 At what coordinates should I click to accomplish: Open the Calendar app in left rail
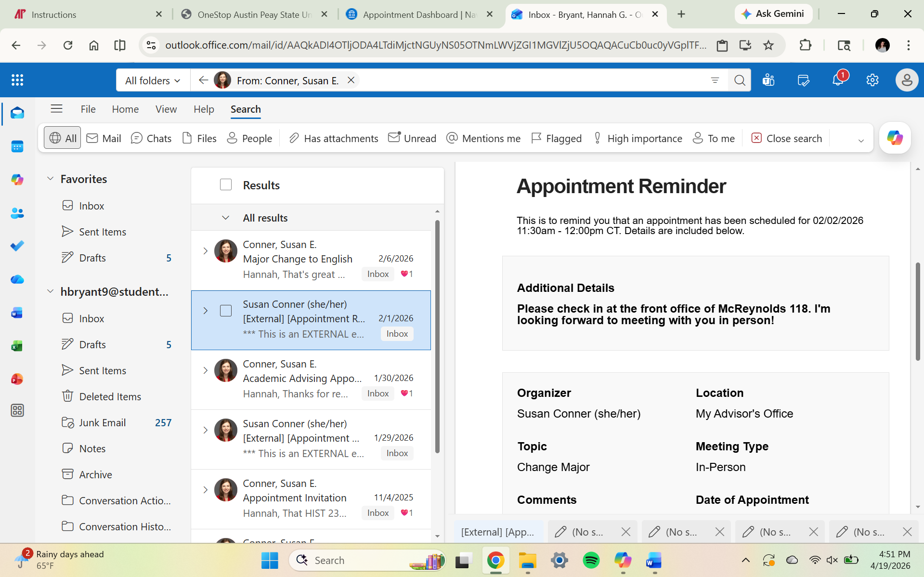[x=17, y=146]
